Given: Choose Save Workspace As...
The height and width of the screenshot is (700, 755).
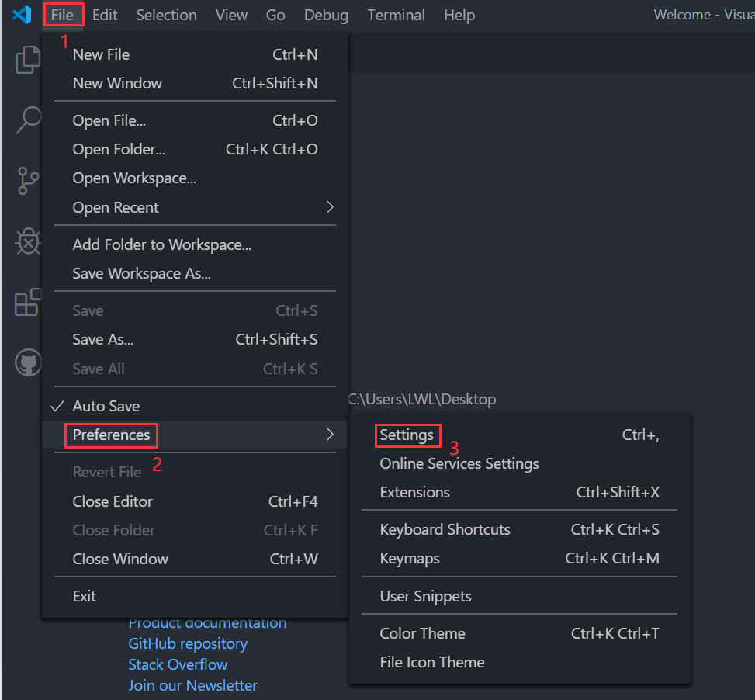Looking at the screenshot, I should pos(195,273).
